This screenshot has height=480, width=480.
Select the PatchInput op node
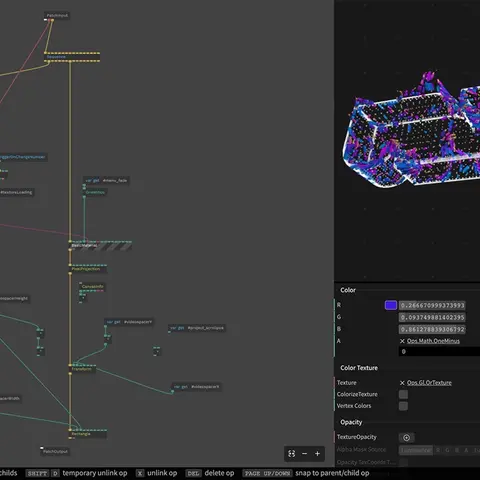tap(57, 15)
